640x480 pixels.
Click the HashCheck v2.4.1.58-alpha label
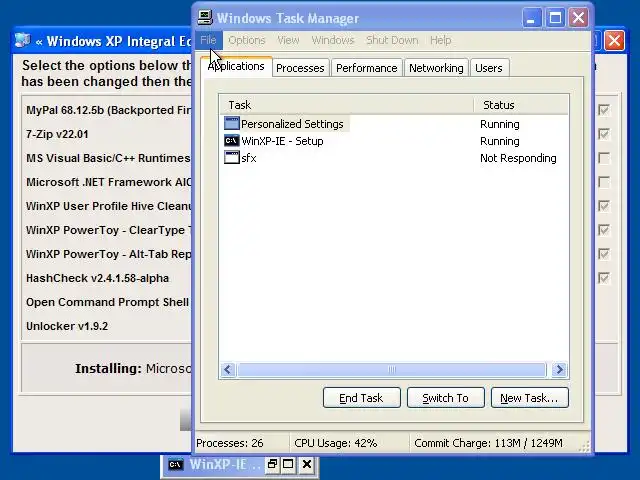(x=97, y=278)
